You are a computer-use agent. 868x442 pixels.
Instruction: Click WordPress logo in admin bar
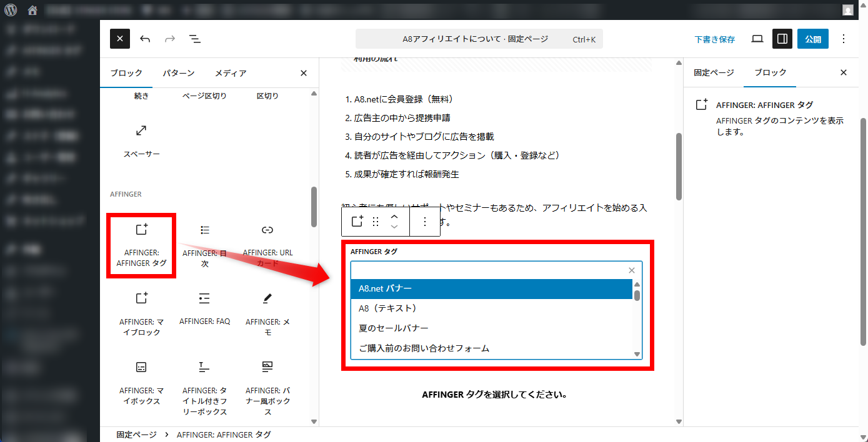11,10
